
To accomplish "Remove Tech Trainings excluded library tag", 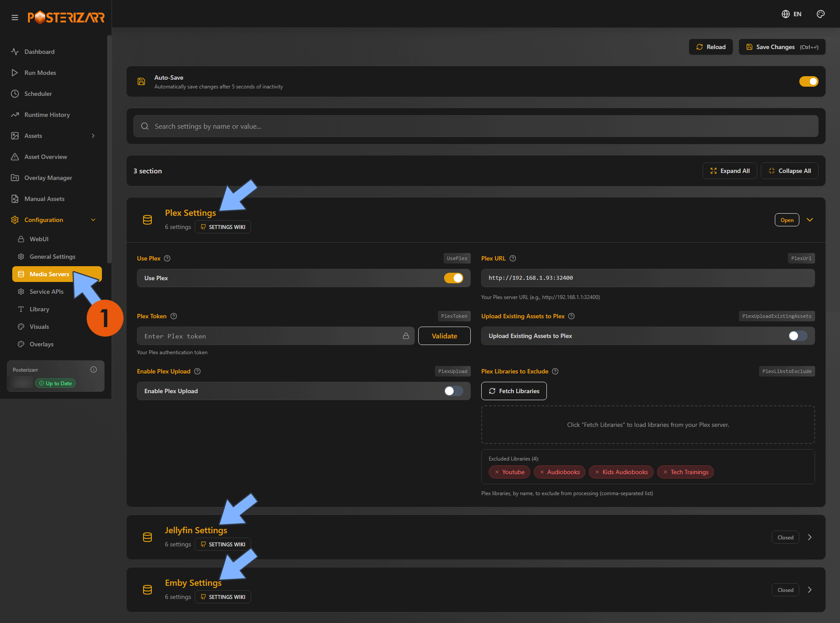I will click(665, 472).
